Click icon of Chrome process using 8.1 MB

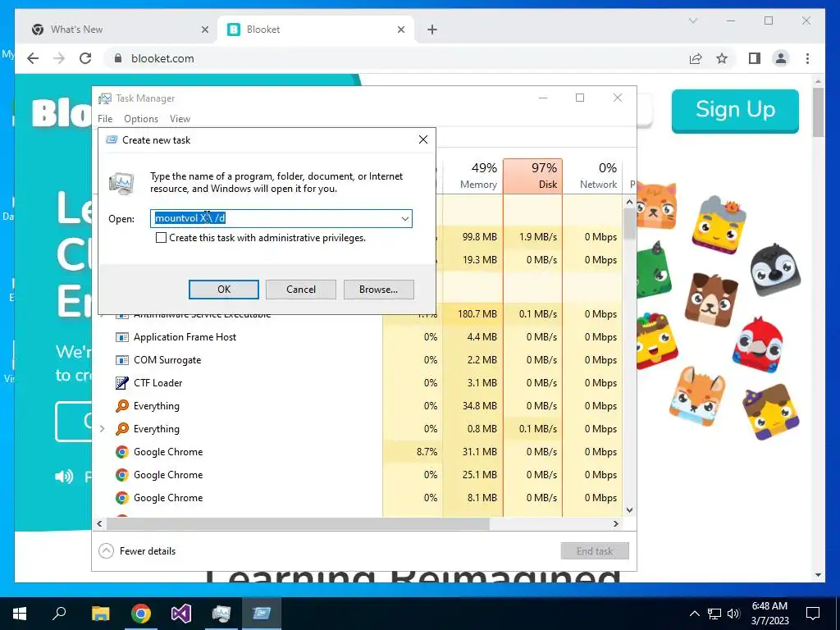pos(122,498)
